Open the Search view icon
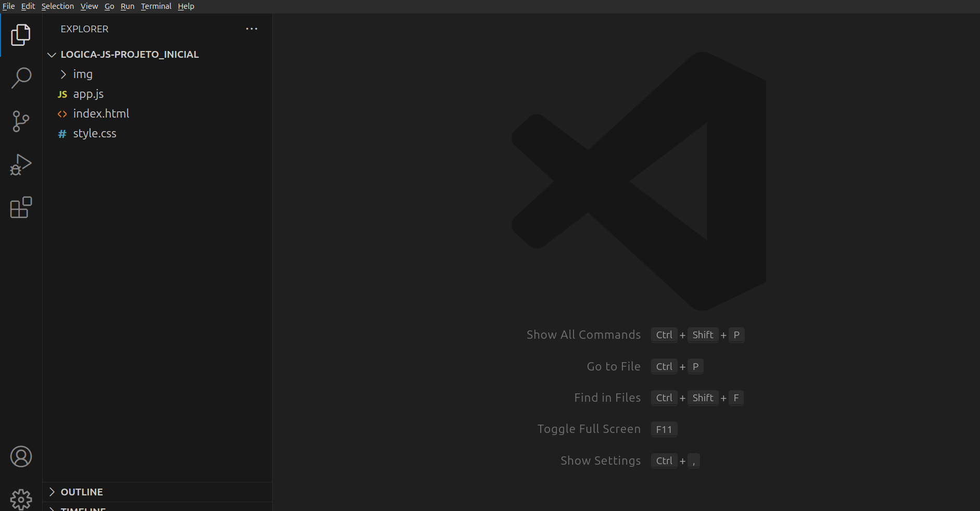This screenshot has height=511, width=980. (x=21, y=78)
